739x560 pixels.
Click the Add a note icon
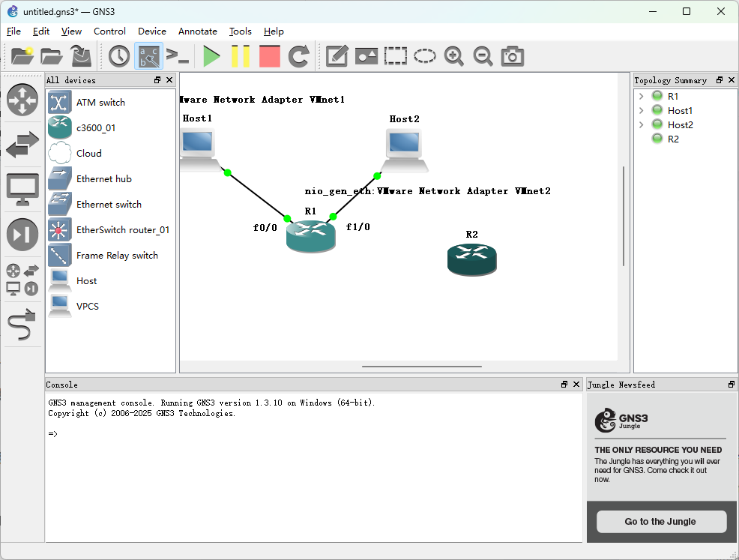tap(337, 56)
